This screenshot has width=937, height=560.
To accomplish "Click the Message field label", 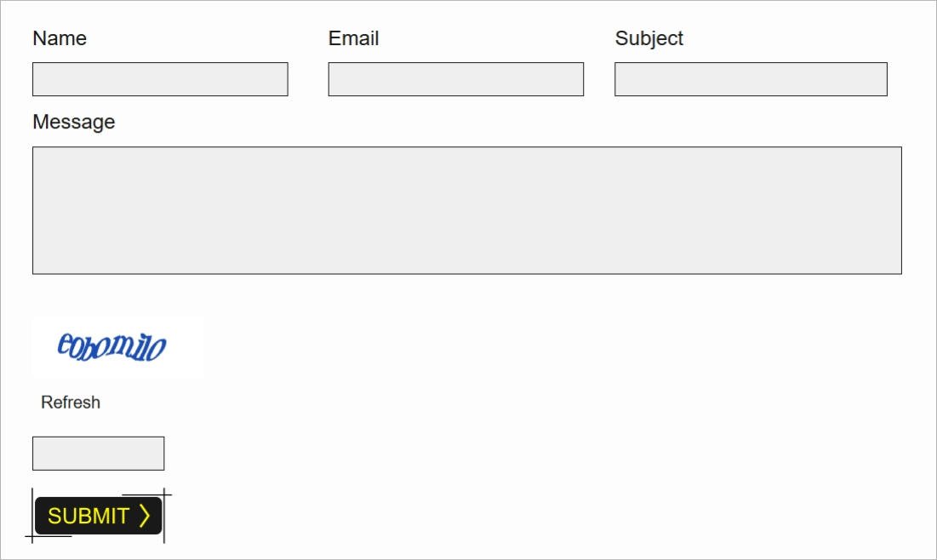I will pos(74,122).
